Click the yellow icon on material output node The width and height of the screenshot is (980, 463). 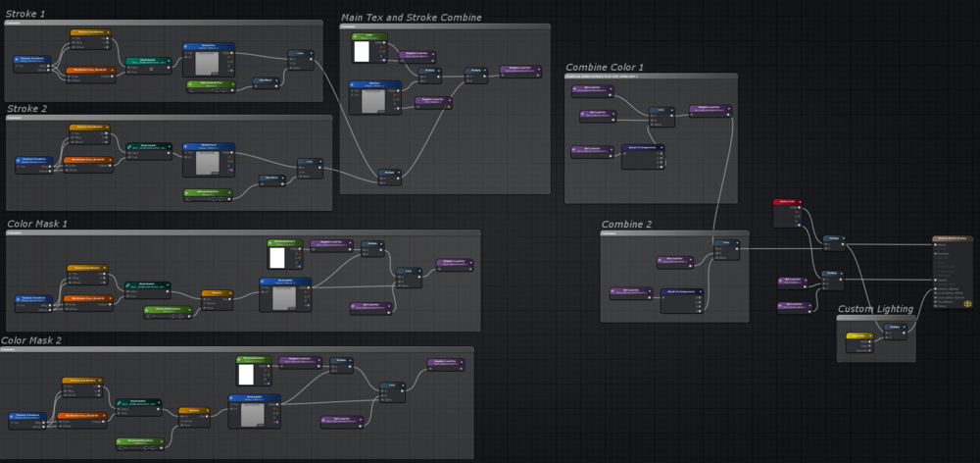tap(967, 304)
